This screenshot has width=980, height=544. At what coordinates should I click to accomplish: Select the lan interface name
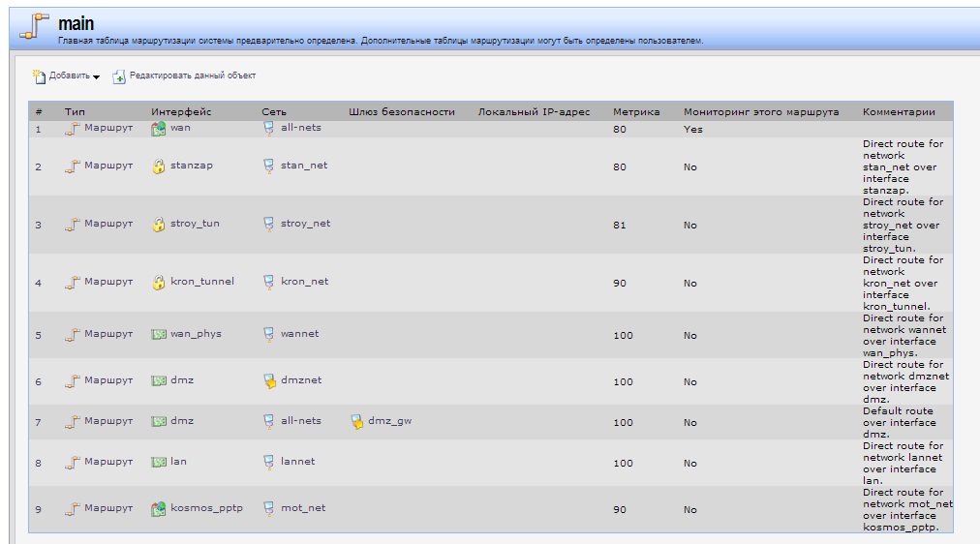pyautogui.click(x=179, y=462)
